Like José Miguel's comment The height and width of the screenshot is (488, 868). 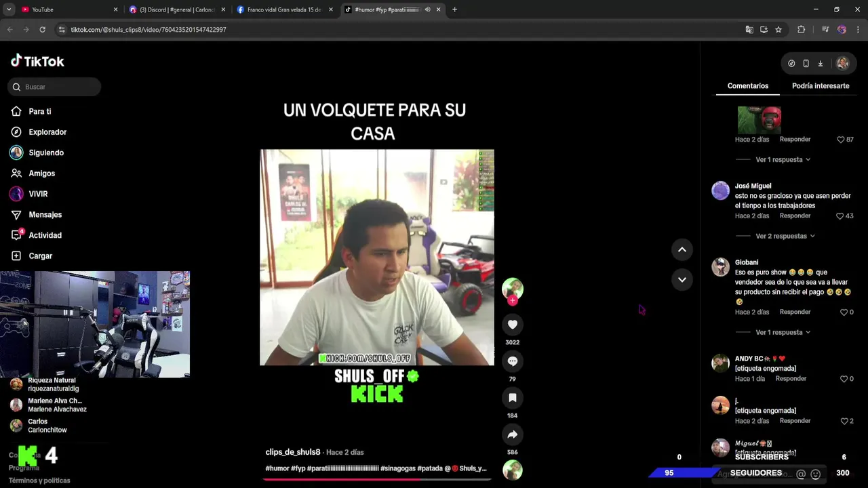(x=840, y=216)
